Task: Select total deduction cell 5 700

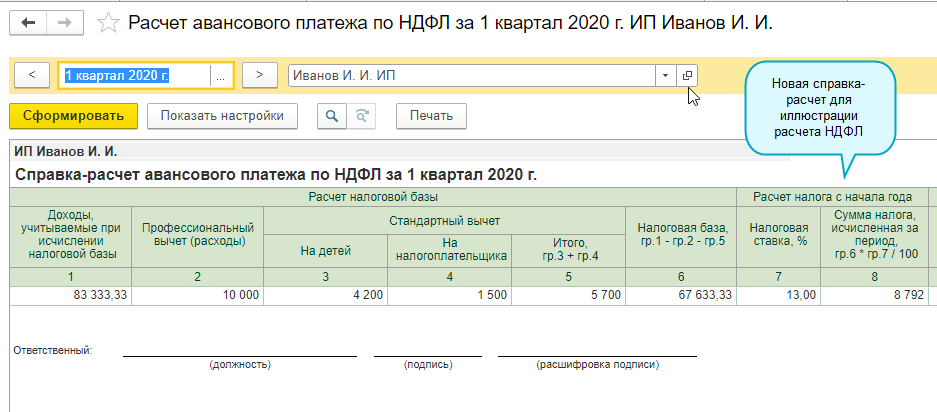Action: coord(569,295)
